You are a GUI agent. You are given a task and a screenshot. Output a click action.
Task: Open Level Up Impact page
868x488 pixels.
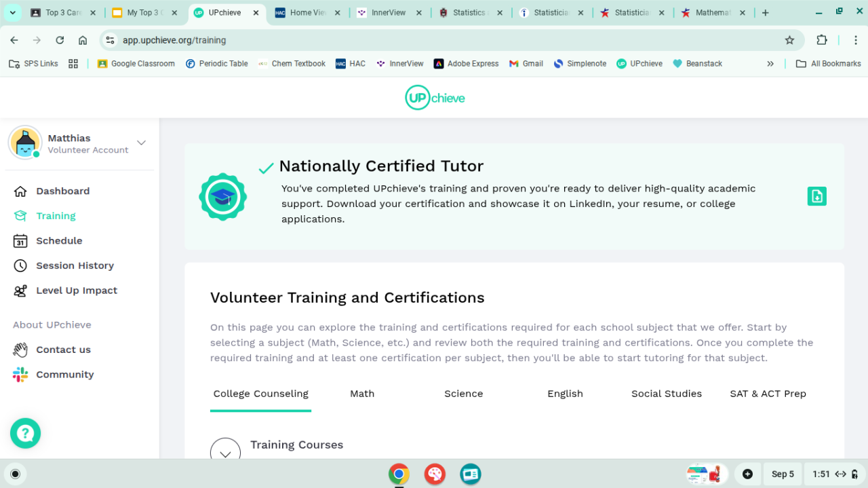77,290
